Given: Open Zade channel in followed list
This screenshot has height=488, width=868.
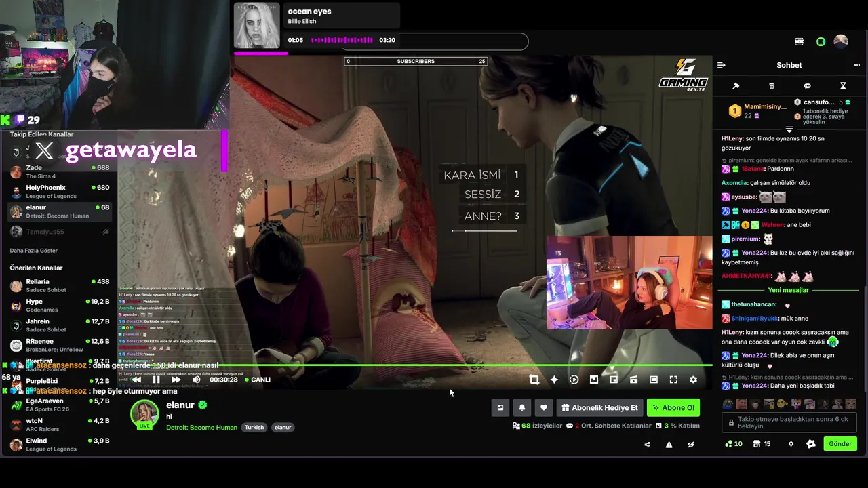Looking at the screenshot, I should pyautogui.click(x=60, y=171).
